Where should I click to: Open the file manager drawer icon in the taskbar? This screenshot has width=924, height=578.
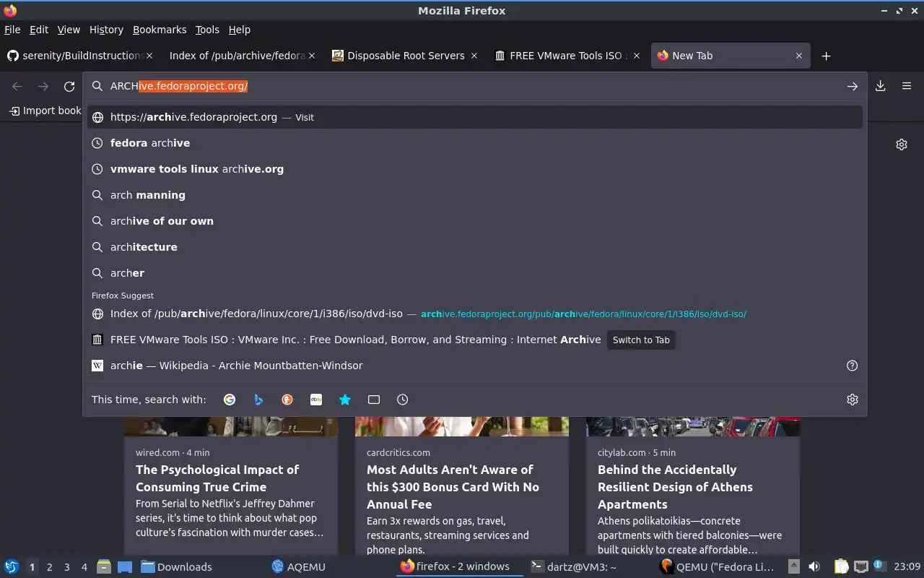point(104,566)
